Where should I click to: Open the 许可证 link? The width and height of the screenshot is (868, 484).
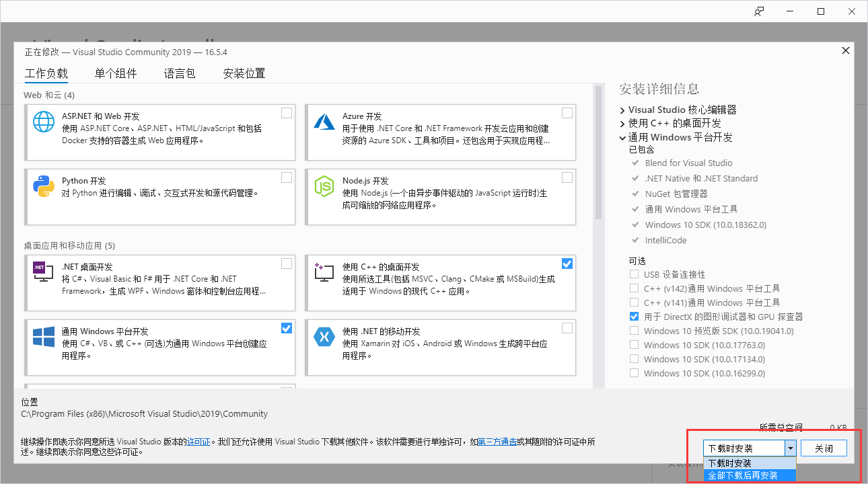point(198,442)
